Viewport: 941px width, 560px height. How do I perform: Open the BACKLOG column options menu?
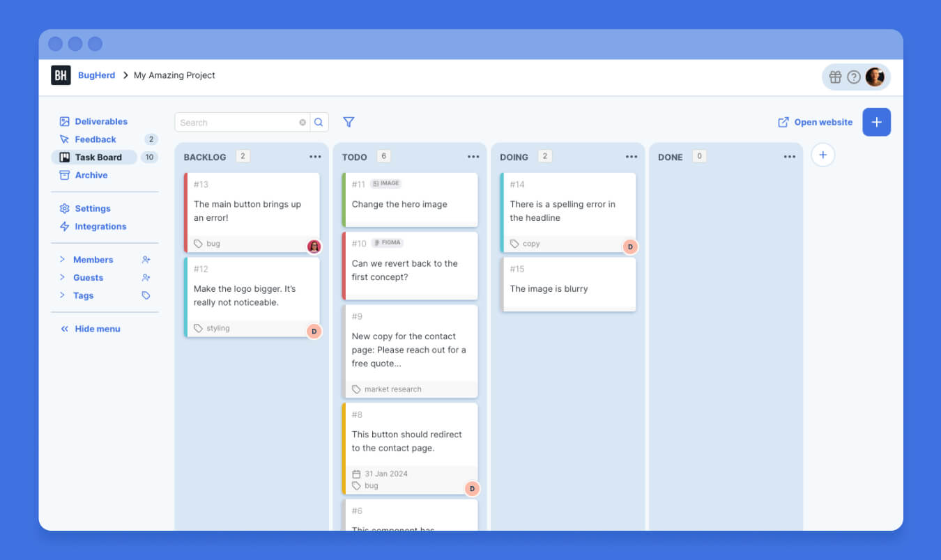coord(315,156)
